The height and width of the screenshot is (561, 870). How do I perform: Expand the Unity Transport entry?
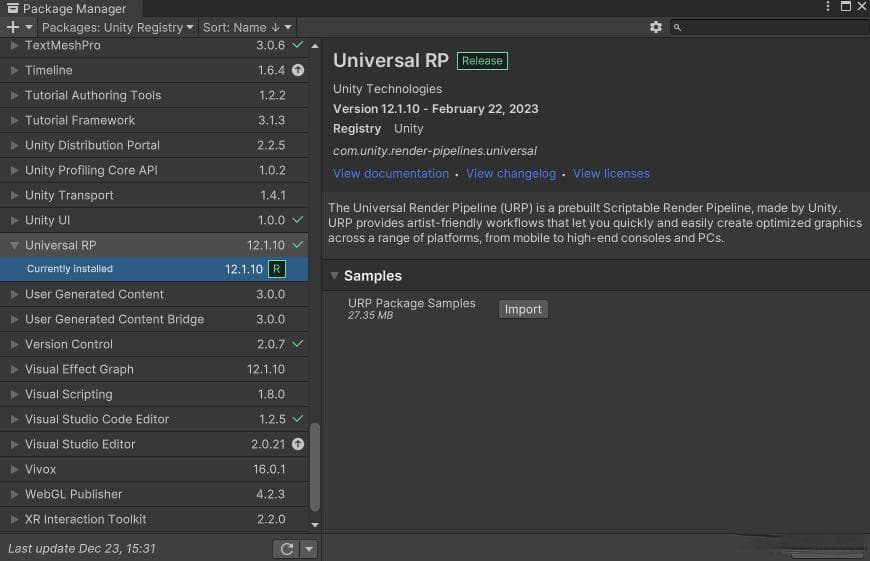click(x=14, y=195)
